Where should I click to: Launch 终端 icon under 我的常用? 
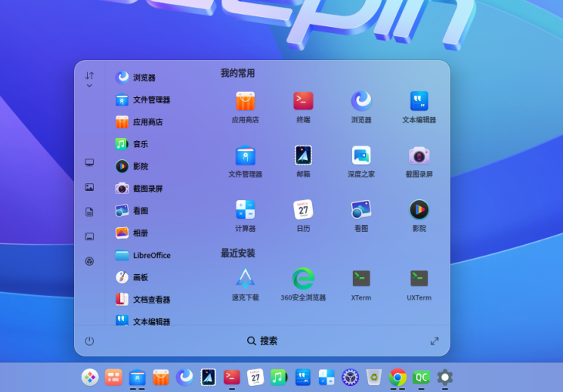coord(303,101)
